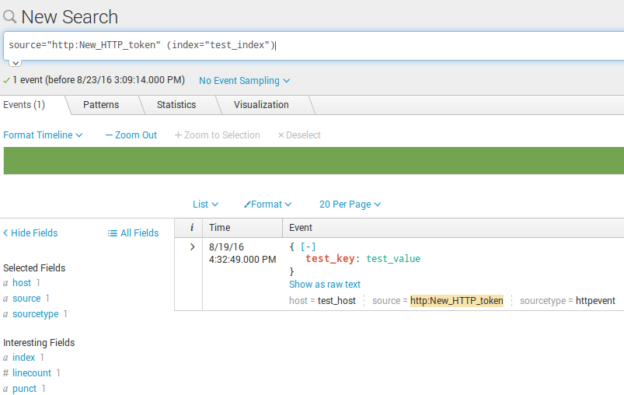This screenshot has width=624, height=395.
Task: Open the No Event Sampling dropdown
Action: coord(244,81)
